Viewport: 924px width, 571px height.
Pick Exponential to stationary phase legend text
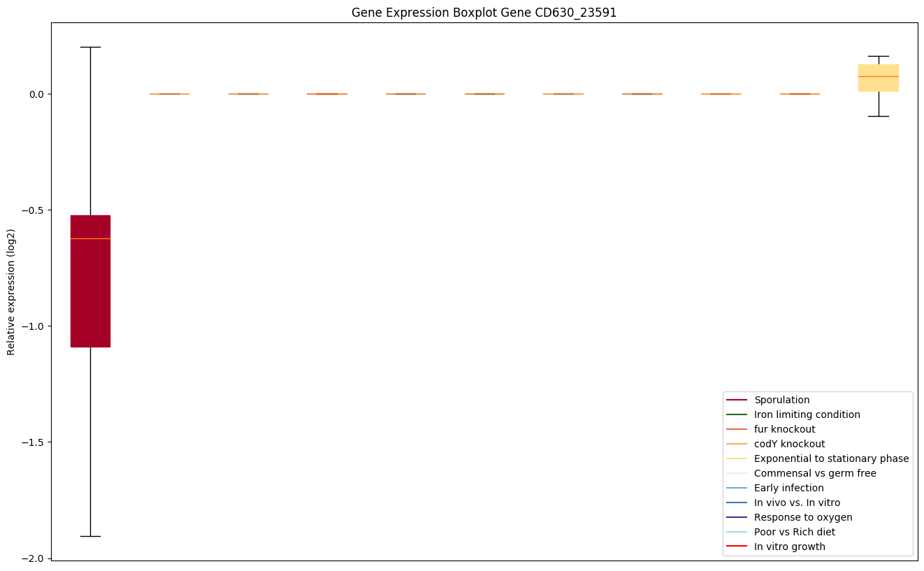[831, 458]
